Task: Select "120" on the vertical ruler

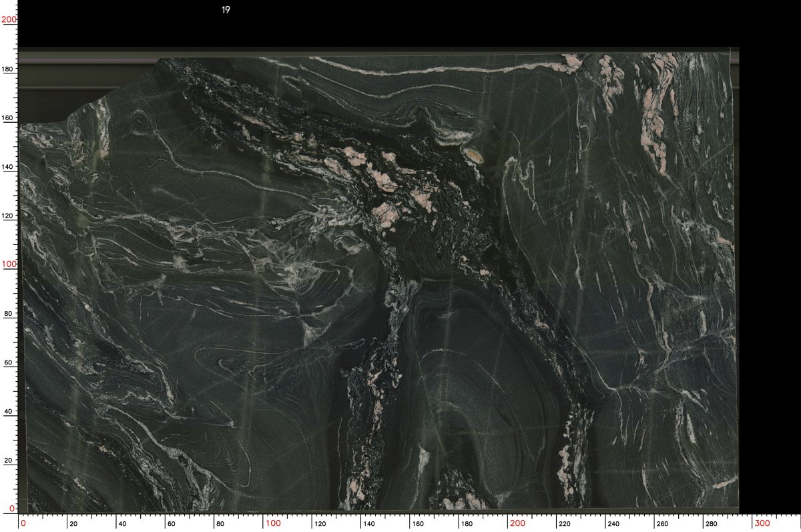Action: [x=9, y=216]
